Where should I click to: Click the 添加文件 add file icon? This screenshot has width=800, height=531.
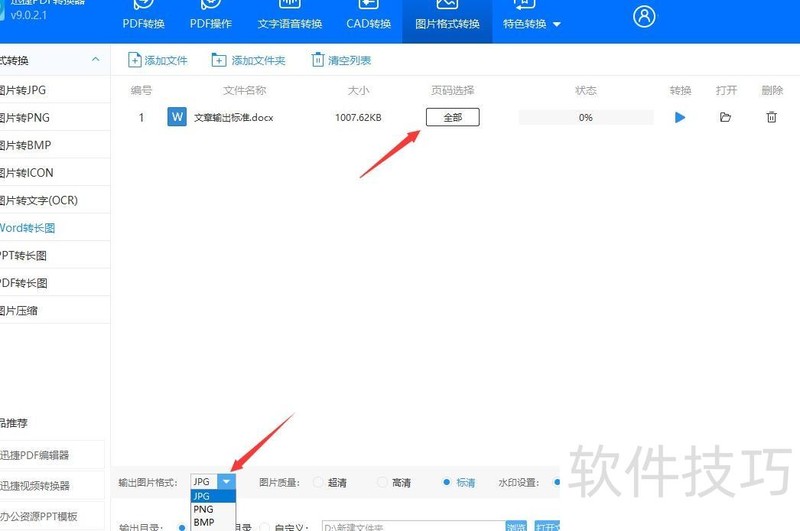tap(134, 60)
